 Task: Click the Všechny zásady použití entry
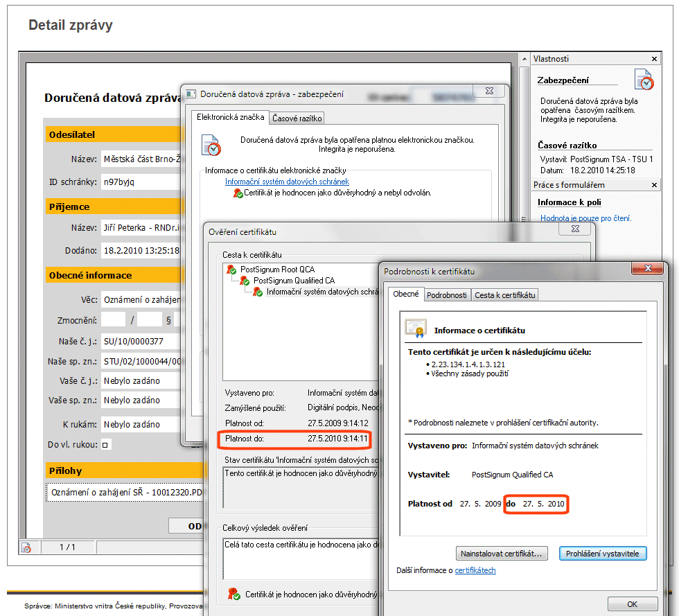[x=470, y=373]
